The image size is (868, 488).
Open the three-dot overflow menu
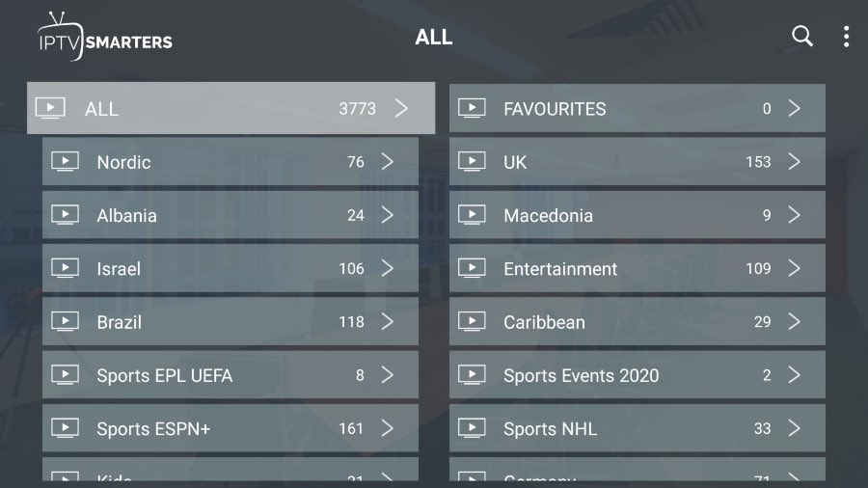coord(846,37)
